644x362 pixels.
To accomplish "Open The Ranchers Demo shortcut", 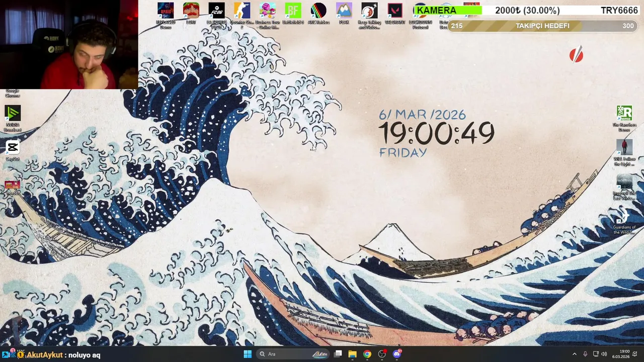I will [624, 119].
